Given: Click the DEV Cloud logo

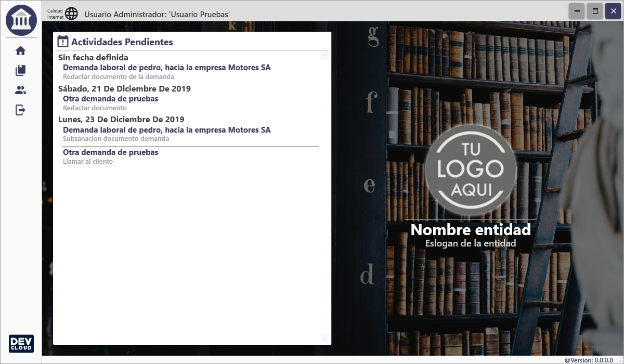Looking at the screenshot, I should [x=21, y=343].
